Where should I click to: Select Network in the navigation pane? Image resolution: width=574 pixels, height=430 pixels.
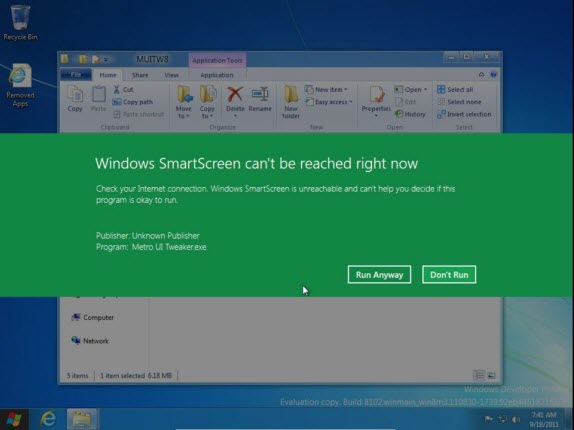(x=90, y=341)
